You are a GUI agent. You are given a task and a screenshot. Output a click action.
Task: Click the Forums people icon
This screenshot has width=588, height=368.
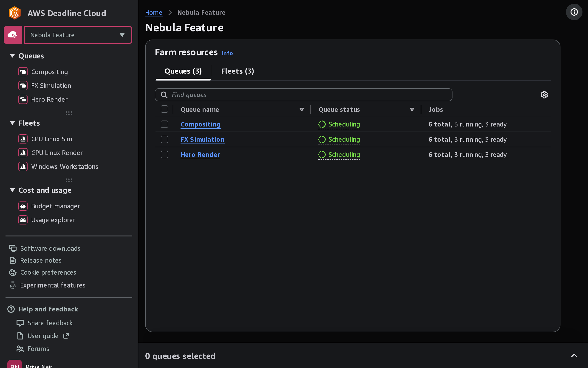[20, 349]
